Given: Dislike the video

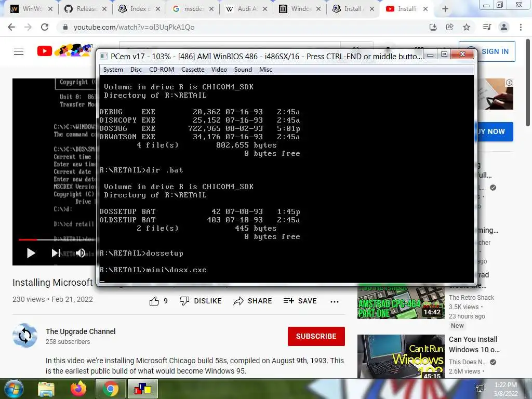Looking at the screenshot, I should pyautogui.click(x=201, y=301).
